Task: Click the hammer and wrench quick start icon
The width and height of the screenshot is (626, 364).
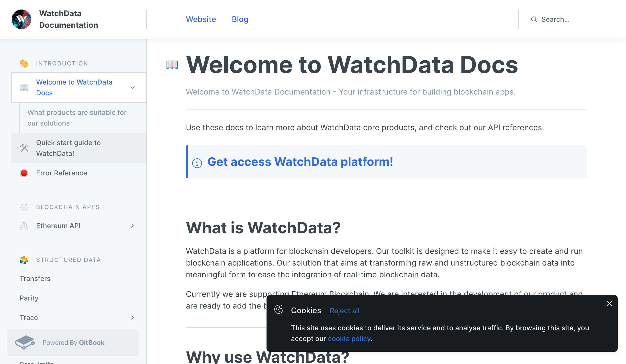Action: tap(24, 148)
